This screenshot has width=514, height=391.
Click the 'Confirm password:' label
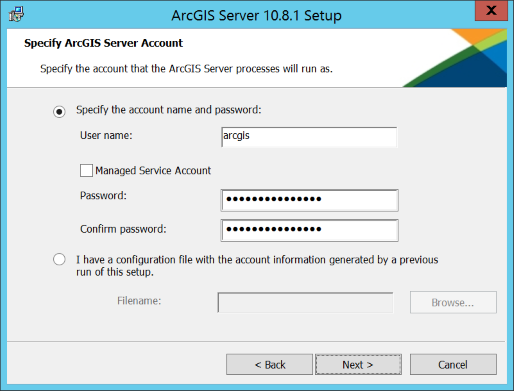pyautogui.click(x=123, y=229)
